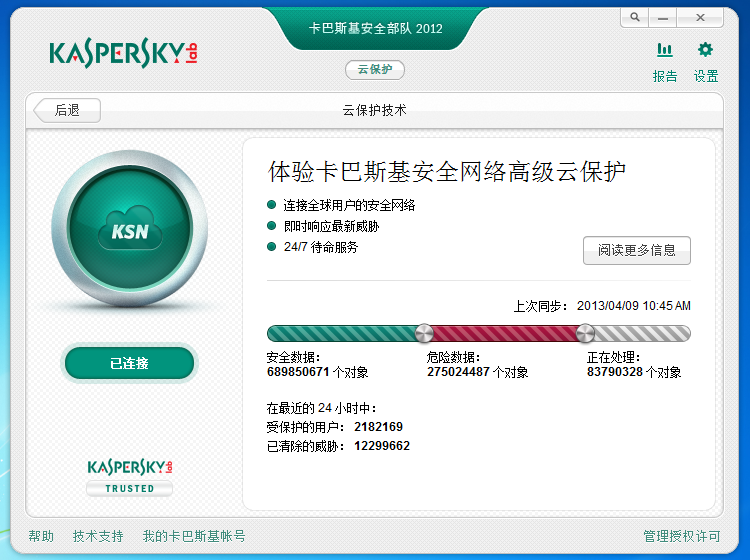Click the search magnifier icon in title bar
Image resolution: width=750 pixels, height=560 pixels.
pyautogui.click(x=635, y=18)
